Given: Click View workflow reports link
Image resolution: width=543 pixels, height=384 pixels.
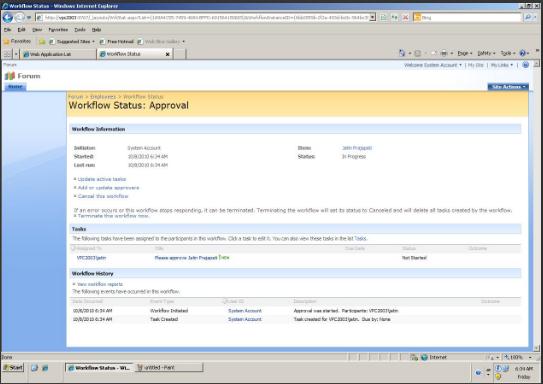Looking at the screenshot, I should point(100,284).
